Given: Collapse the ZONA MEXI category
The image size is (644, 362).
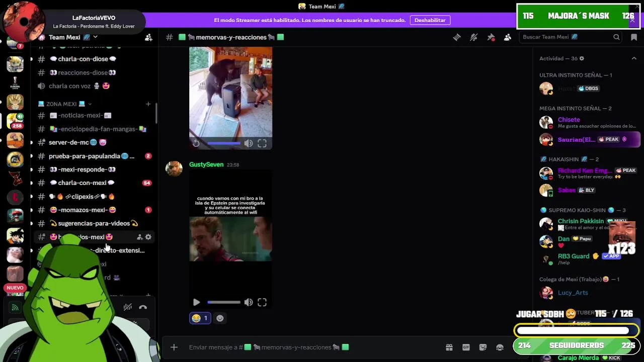Looking at the screenshot, I should tap(65, 104).
